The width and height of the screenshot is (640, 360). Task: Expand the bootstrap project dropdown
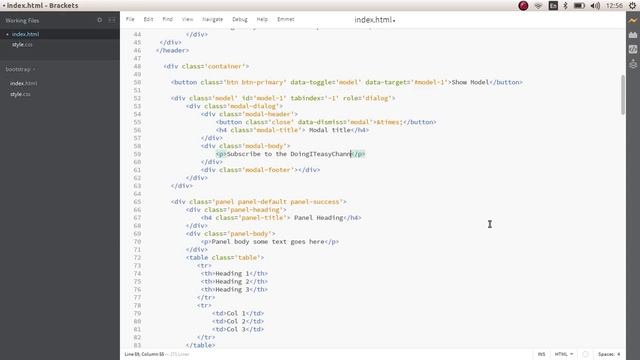pyautogui.click(x=20, y=69)
